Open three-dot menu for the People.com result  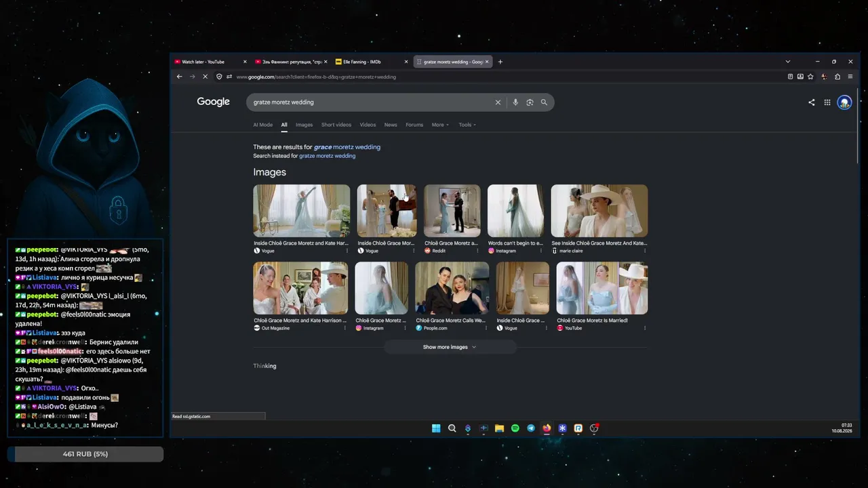[x=486, y=328]
